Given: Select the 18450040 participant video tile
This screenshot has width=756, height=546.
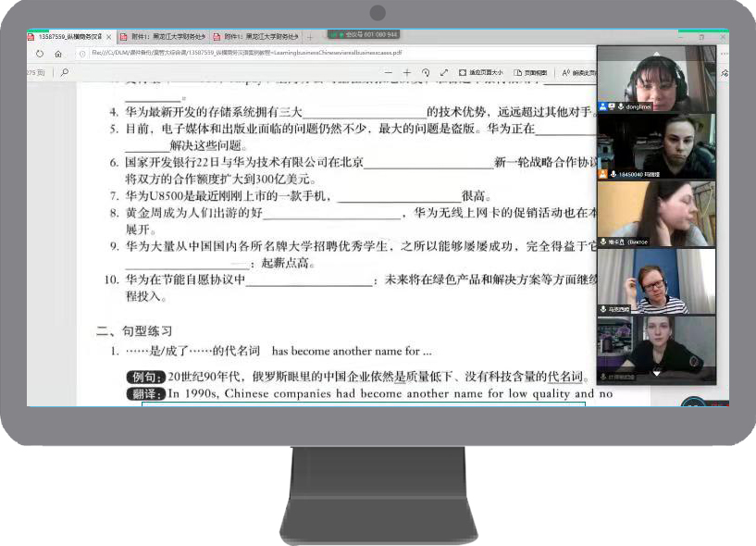Looking at the screenshot, I should pos(656,146).
